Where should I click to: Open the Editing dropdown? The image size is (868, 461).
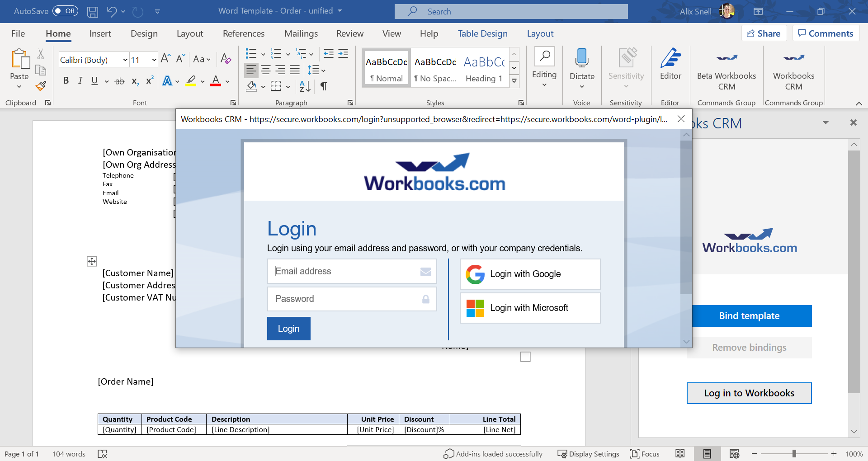coord(544,67)
